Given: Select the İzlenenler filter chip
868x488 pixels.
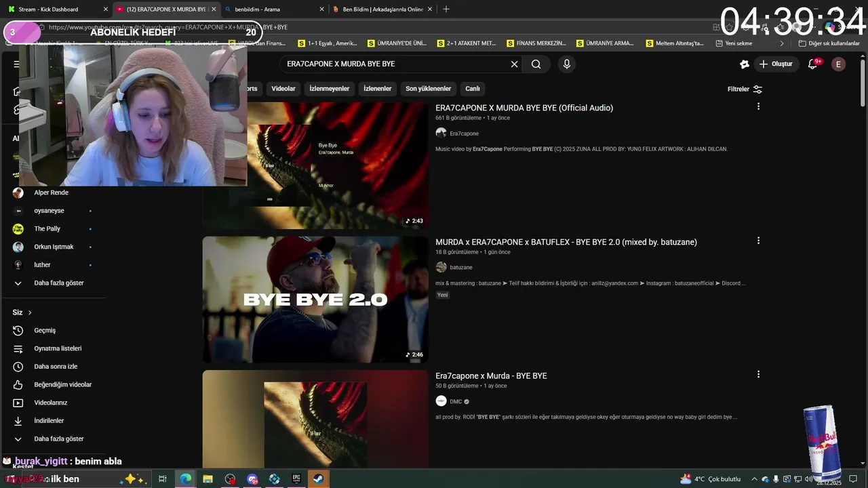Looking at the screenshot, I should (377, 89).
